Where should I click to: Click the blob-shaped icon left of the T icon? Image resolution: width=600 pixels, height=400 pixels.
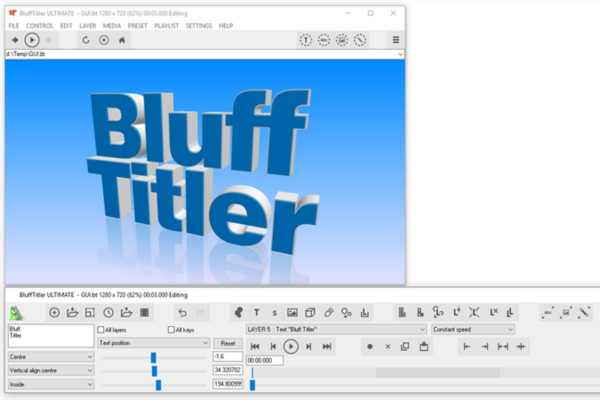click(238, 313)
